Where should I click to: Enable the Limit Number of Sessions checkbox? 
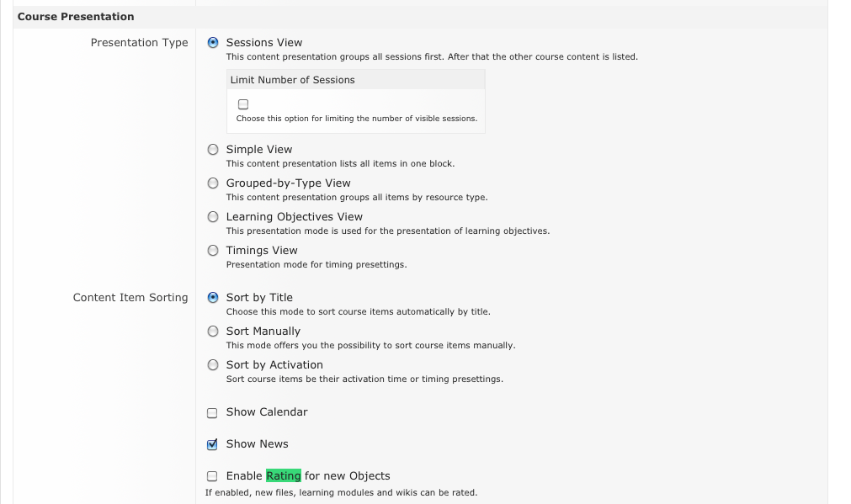point(243,104)
